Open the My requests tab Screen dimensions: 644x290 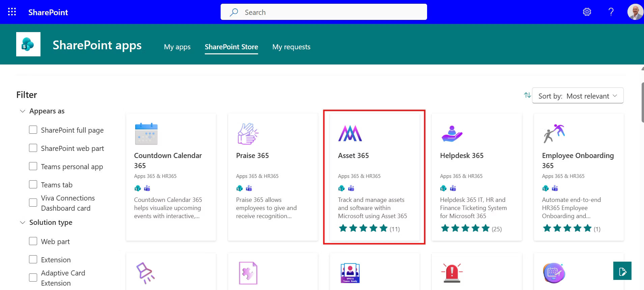(x=291, y=47)
